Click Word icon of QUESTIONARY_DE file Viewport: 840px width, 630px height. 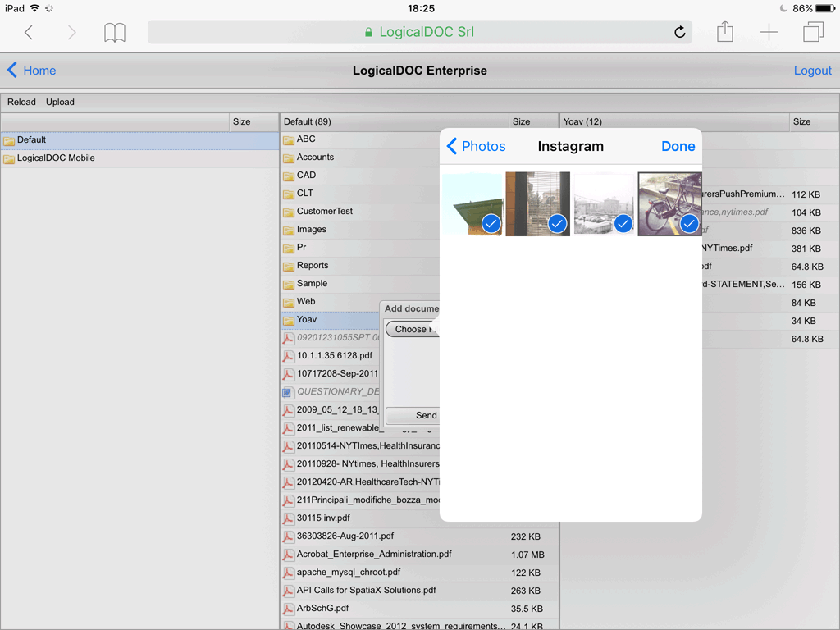point(287,393)
